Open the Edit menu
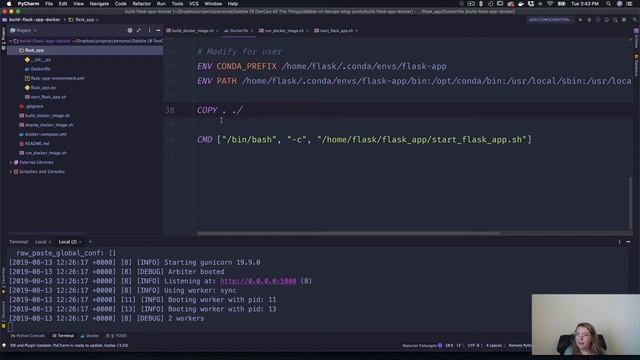Image resolution: width=640 pixels, height=360 pixels. pyautogui.click(x=63, y=4)
